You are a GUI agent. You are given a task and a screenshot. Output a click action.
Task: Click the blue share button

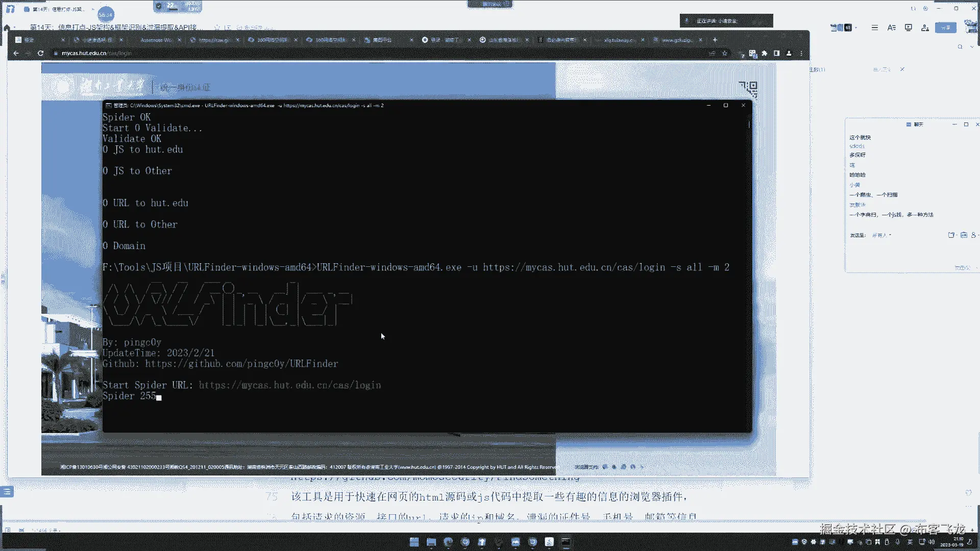(x=945, y=28)
